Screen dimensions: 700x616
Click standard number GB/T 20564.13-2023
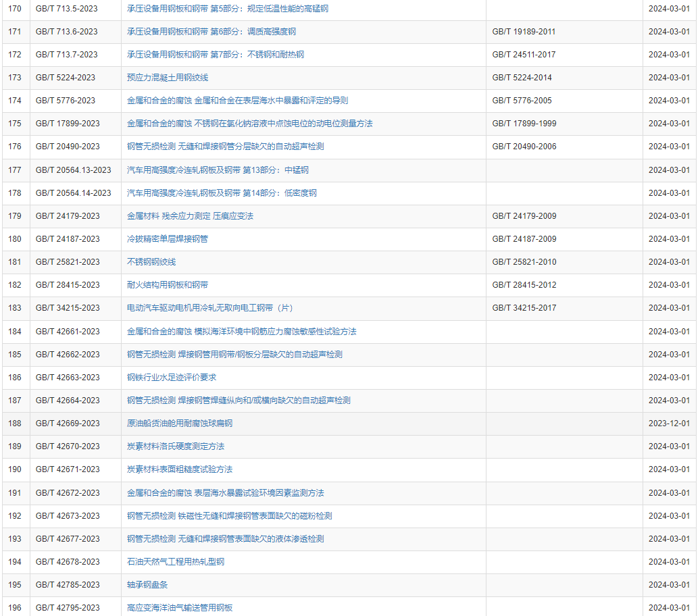(74, 170)
